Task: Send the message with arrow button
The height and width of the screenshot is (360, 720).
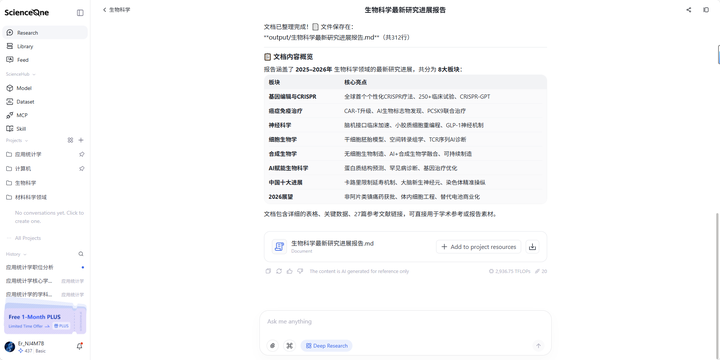Action: 538,346
